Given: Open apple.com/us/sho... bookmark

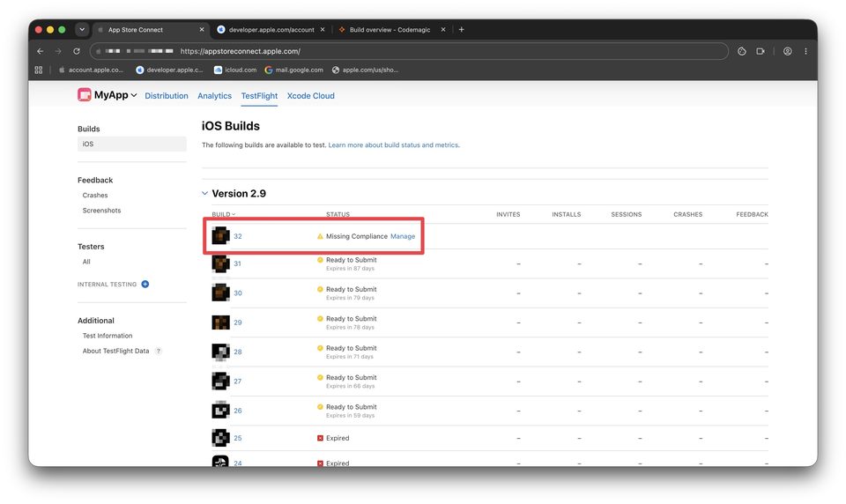Looking at the screenshot, I should point(365,70).
